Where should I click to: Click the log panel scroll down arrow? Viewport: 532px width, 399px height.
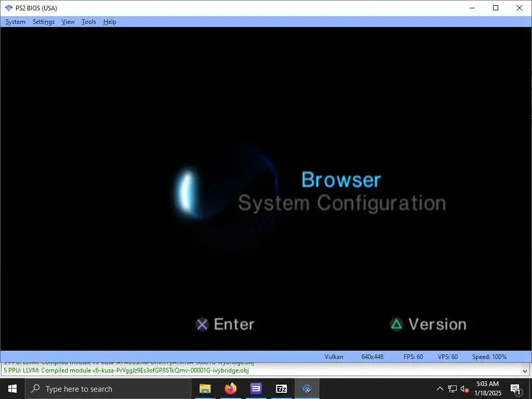(525, 371)
